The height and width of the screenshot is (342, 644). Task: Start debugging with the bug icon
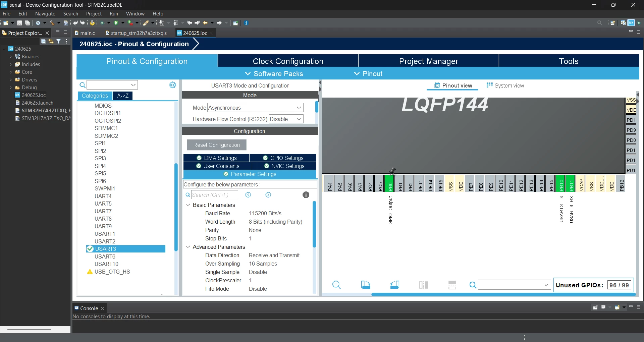click(x=102, y=23)
